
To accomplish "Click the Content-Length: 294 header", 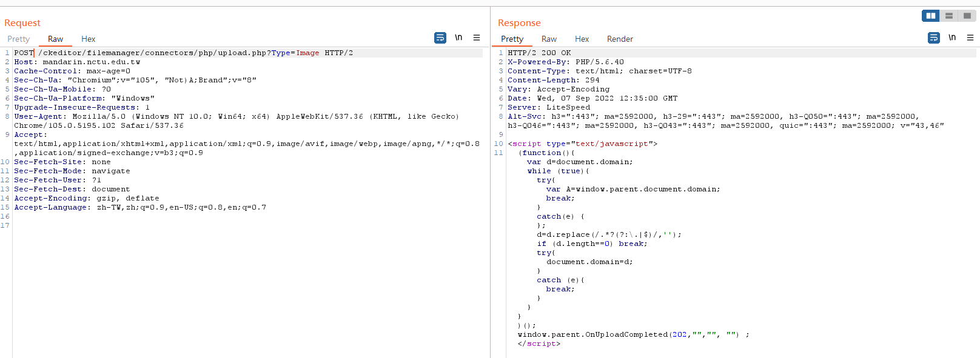I will [554, 80].
